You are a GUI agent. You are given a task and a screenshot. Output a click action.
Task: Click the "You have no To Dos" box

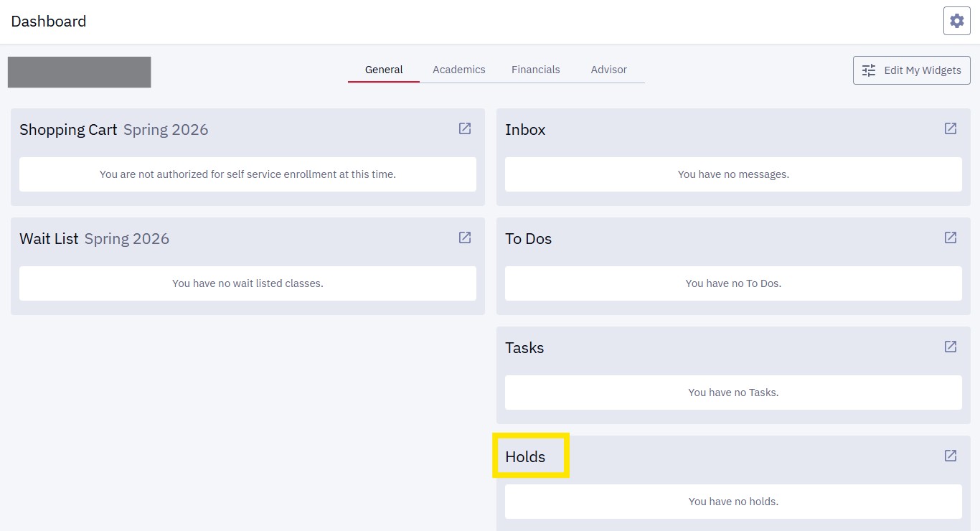tap(733, 283)
